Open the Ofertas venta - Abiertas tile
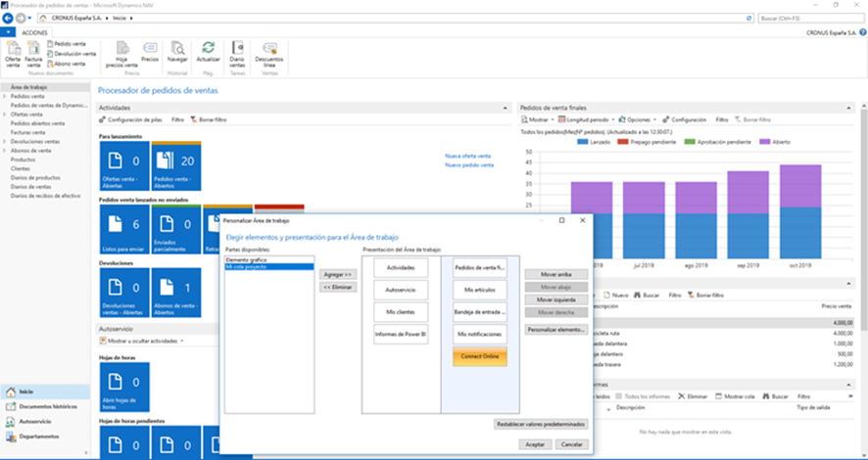Image resolution: width=868 pixels, height=460 pixels. click(124, 165)
